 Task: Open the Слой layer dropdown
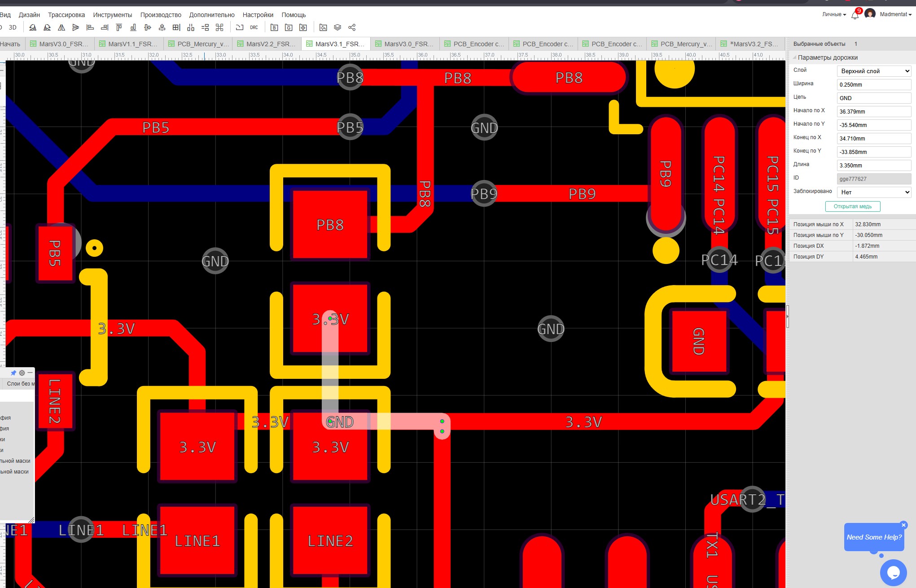point(874,71)
